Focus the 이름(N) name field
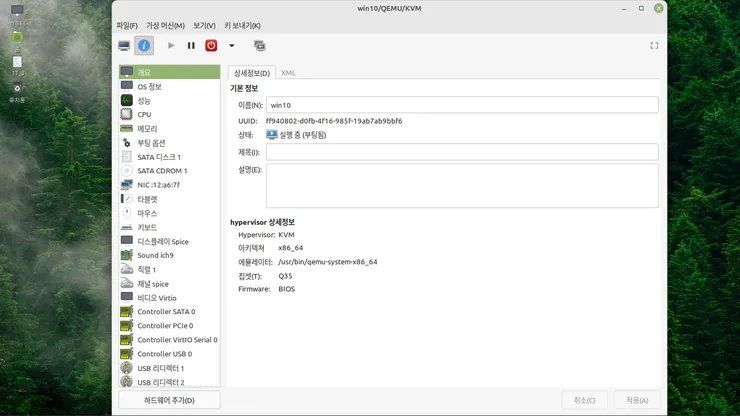The width and height of the screenshot is (740, 416). [462, 105]
